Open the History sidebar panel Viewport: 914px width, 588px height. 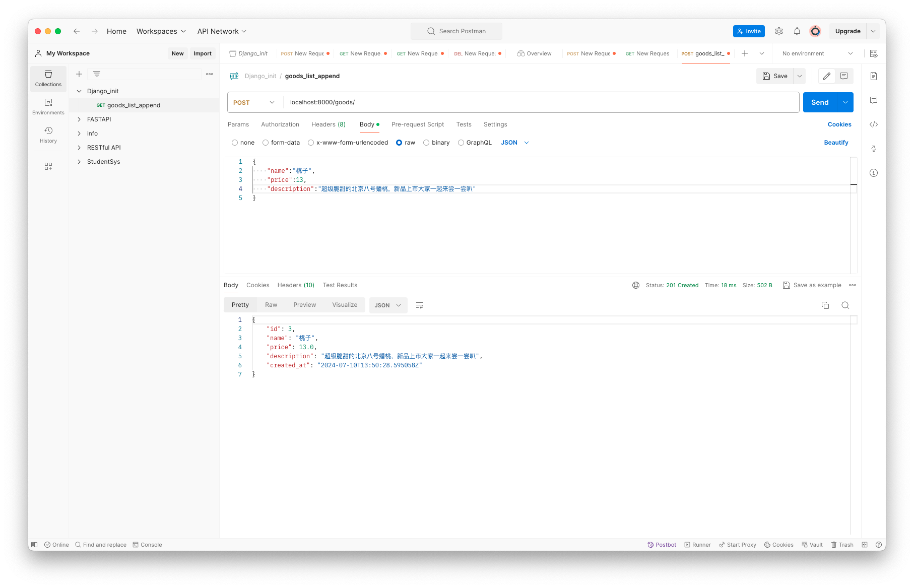(x=48, y=135)
